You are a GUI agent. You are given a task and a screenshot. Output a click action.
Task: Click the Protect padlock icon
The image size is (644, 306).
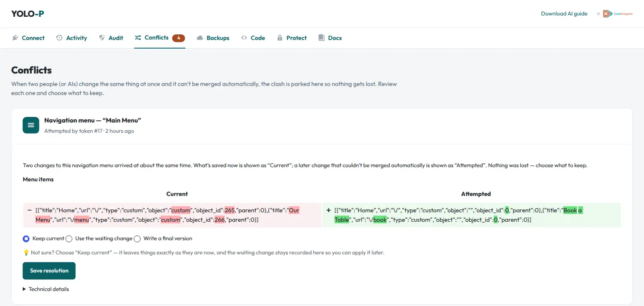click(280, 38)
